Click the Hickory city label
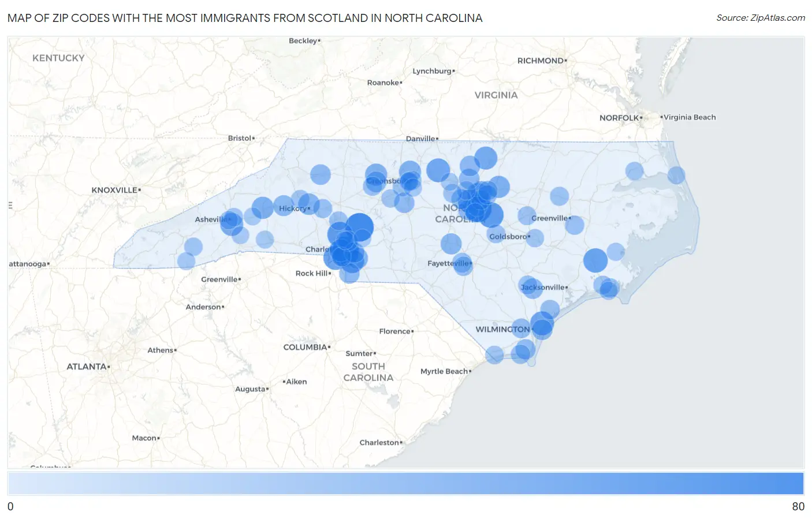The width and height of the screenshot is (812, 519). coord(295,208)
